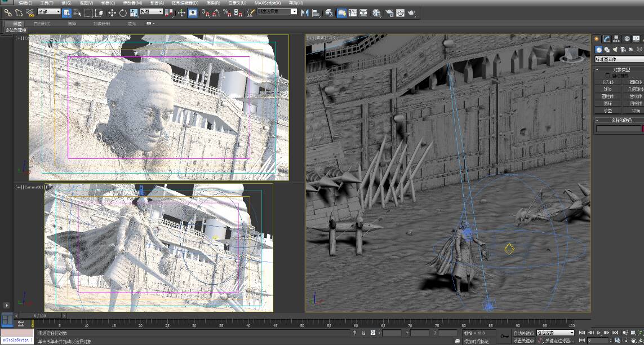This screenshot has width=644, height=345.
Task: Choose Rectangular Selection Region tool
Action: 88,13
